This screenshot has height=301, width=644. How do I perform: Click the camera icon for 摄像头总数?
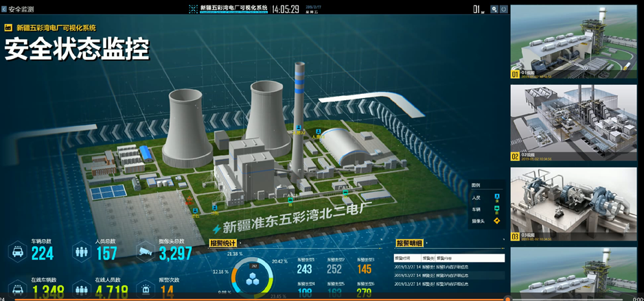146,251
